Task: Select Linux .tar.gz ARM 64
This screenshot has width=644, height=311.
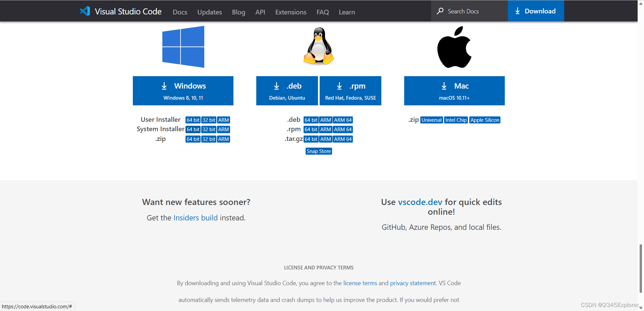Action: 343,139
